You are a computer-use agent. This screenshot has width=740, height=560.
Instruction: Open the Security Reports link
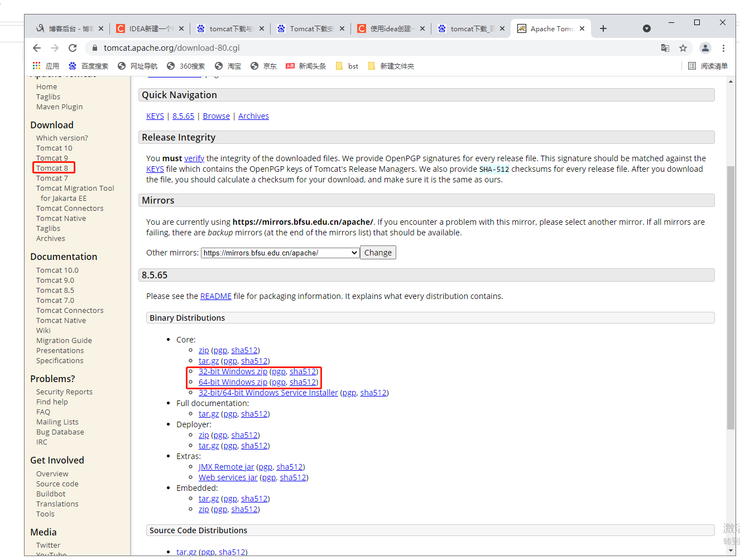[x=64, y=392]
